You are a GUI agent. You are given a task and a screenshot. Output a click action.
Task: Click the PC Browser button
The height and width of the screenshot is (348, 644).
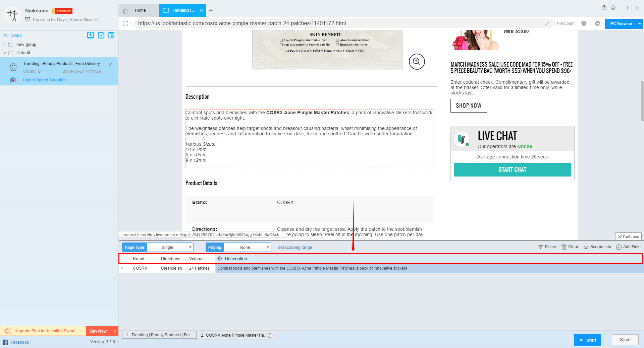pos(621,24)
